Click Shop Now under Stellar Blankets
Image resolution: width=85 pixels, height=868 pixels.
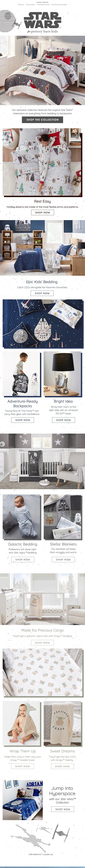(x=63, y=559)
